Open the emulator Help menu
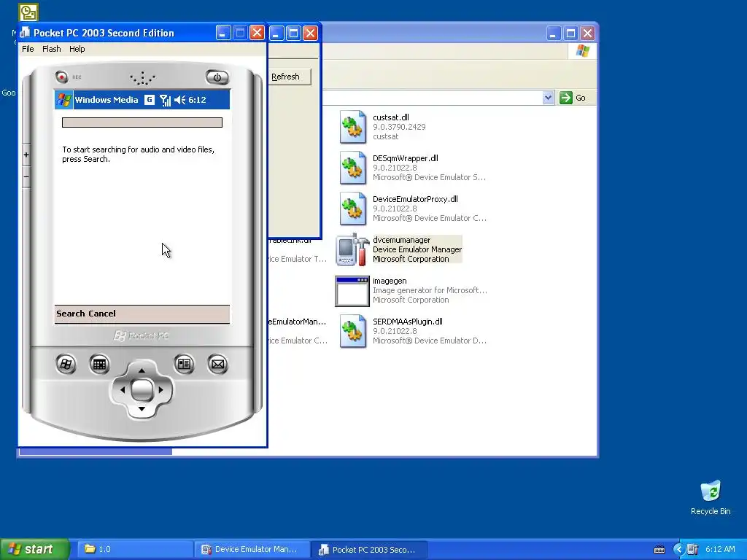Image resolution: width=747 pixels, height=560 pixels. click(x=77, y=49)
